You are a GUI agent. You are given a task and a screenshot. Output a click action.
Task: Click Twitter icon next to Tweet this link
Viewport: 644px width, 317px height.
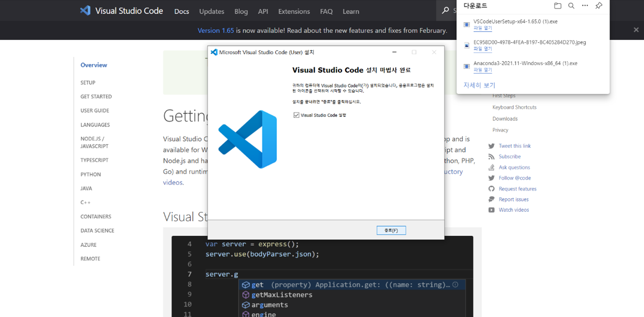tap(491, 146)
